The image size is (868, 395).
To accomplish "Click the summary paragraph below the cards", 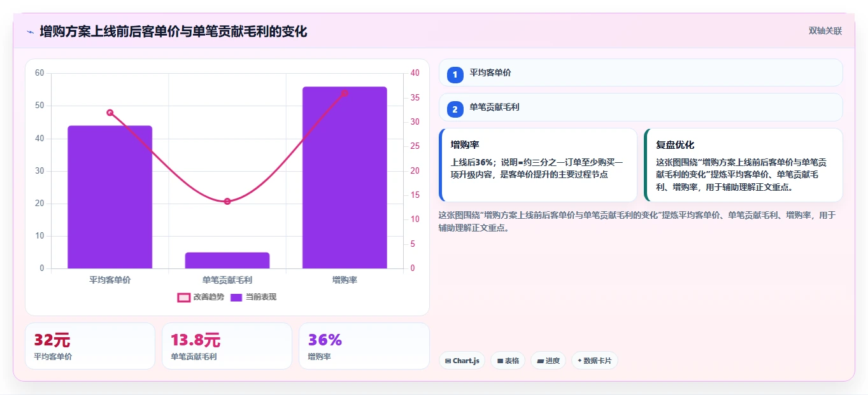I will 637,221.
